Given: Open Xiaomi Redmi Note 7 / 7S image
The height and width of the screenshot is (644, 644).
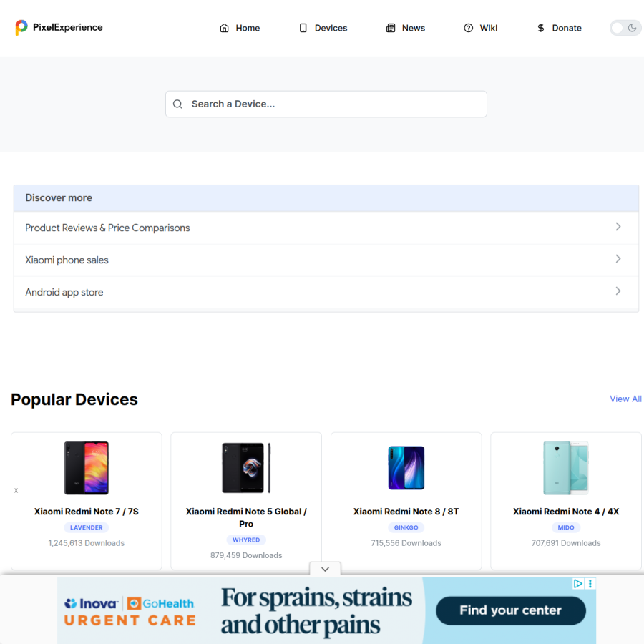Looking at the screenshot, I should click(x=87, y=468).
